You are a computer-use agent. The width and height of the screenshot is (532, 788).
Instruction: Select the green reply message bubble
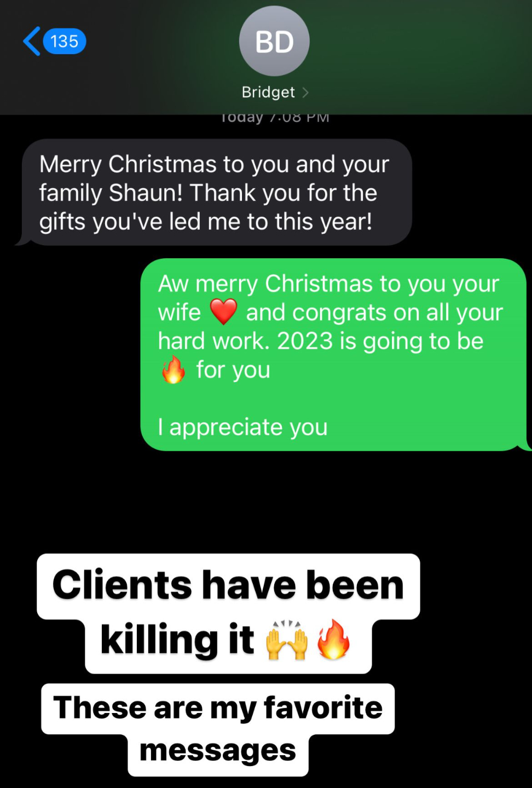click(334, 355)
